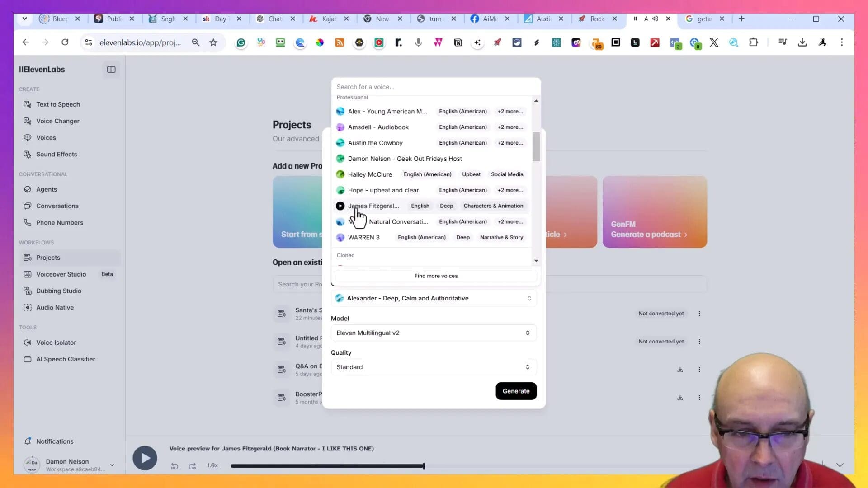Play the voice preview audio

(x=145, y=458)
